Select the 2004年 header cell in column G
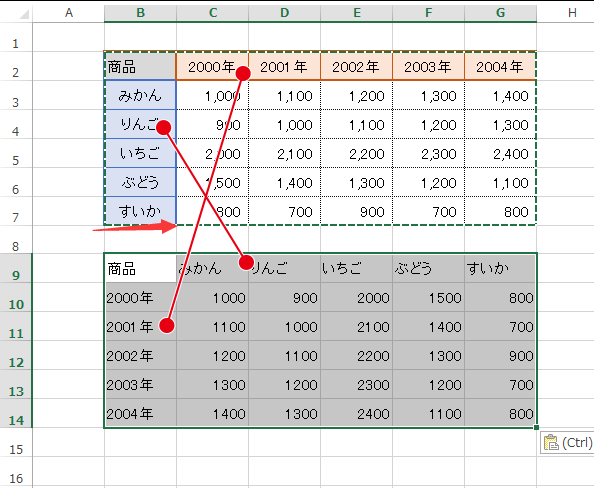Image resolution: width=594 pixels, height=488 pixels. [500, 66]
